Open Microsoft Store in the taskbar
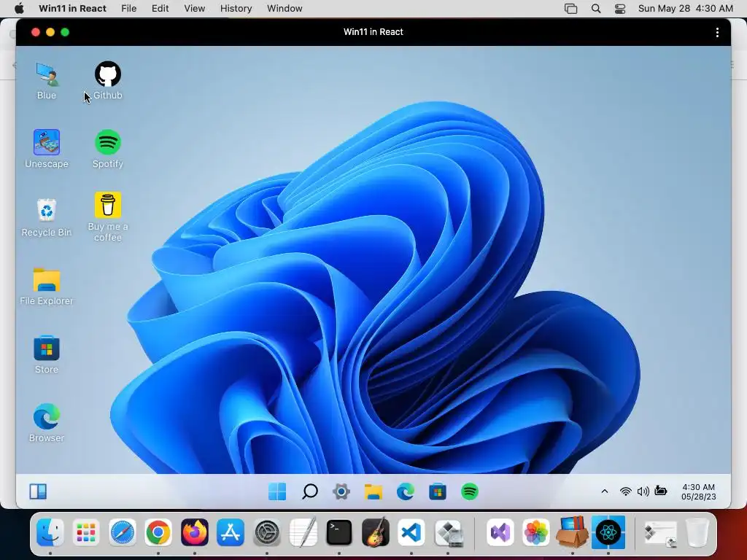Screen dimensions: 747x560 coord(438,491)
